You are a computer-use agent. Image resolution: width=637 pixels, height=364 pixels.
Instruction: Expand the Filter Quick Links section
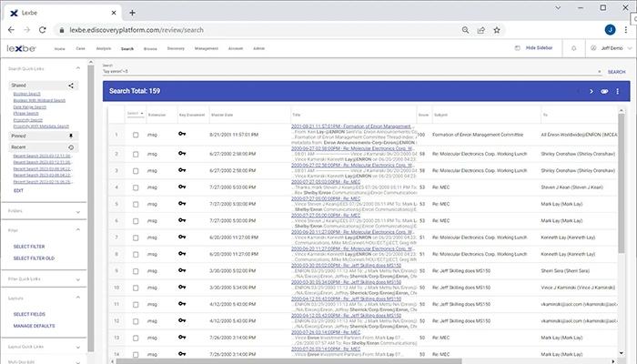78,279
